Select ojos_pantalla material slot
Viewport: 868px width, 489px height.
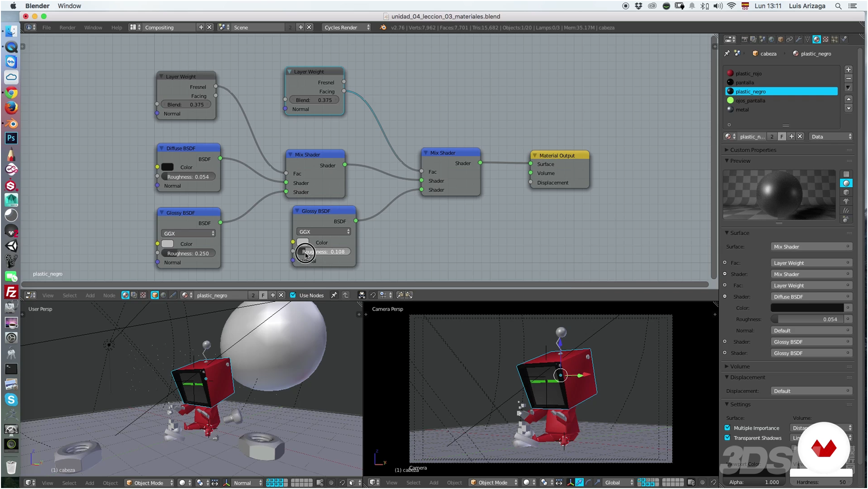point(781,100)
